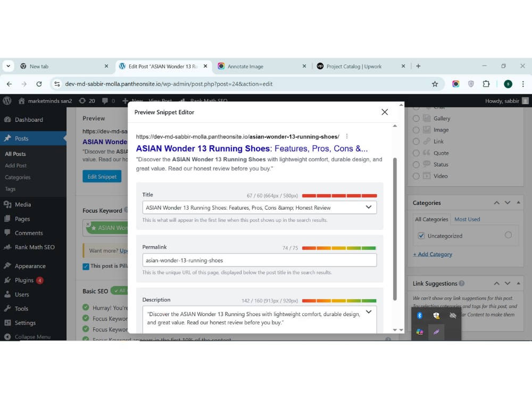The image size is (532, 399).
Task: Select the Image post format radio
Action: (x=416, y=130)
